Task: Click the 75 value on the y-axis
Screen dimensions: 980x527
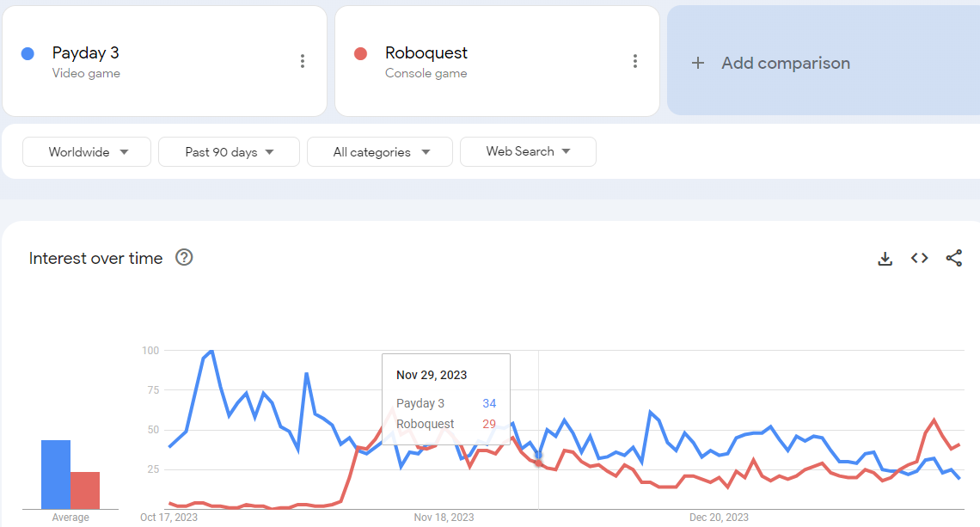Action: (153, 390)
